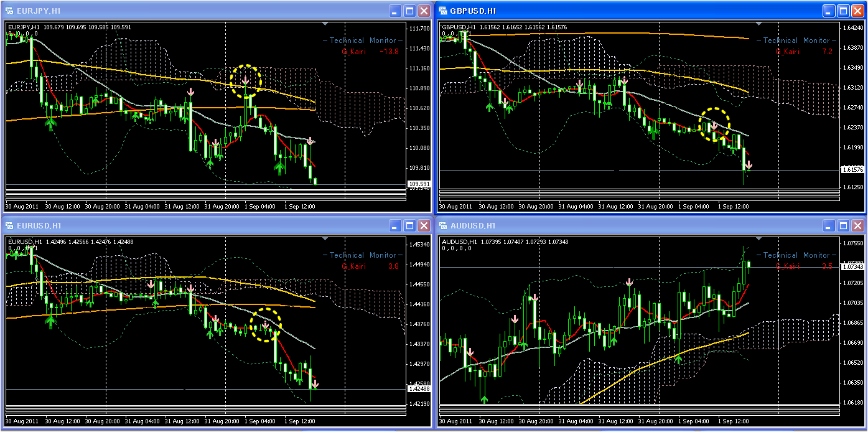Click the chart shift triangle in EURUSD chart
Image resolution: width=868 pixels, height=432 pixels.
pos(325,238)
